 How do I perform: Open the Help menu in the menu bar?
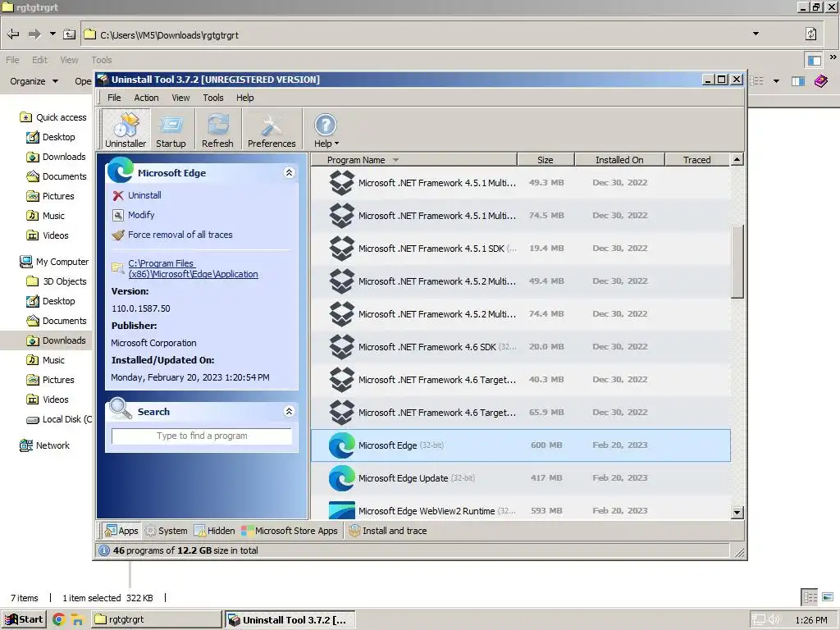pyautogui.click(x=244, y=98)
